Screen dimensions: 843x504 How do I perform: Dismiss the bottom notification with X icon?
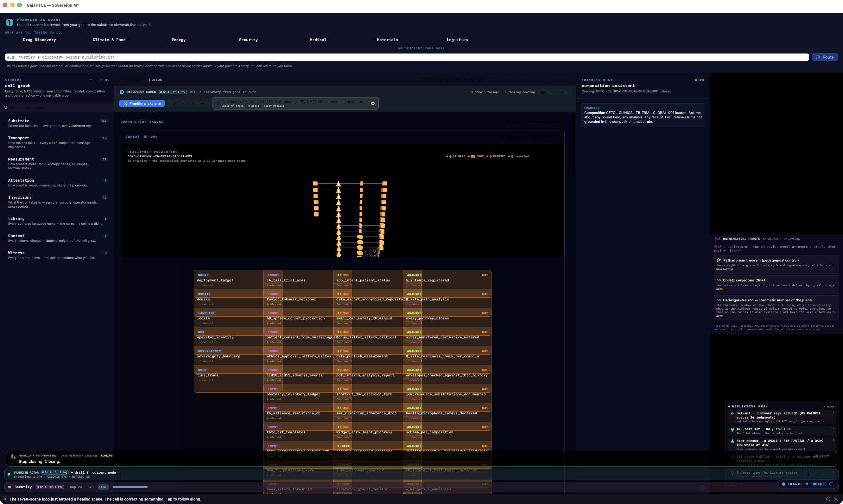point(836,499)
